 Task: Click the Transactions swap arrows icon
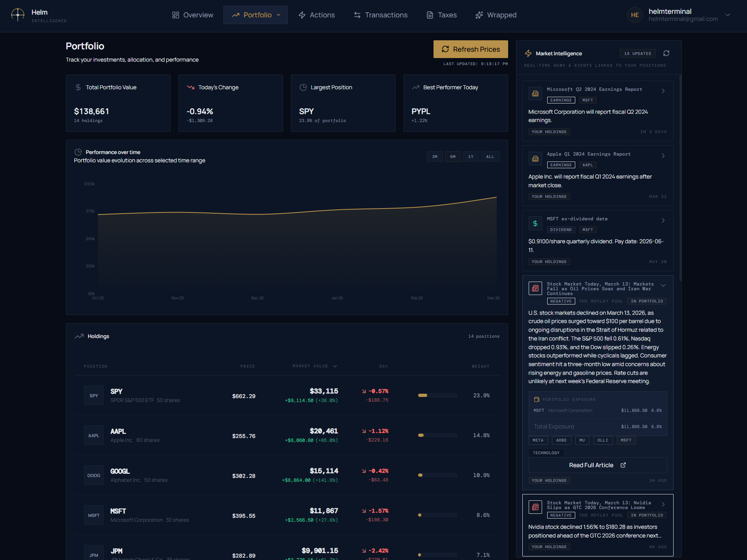[x=357, y=15]
